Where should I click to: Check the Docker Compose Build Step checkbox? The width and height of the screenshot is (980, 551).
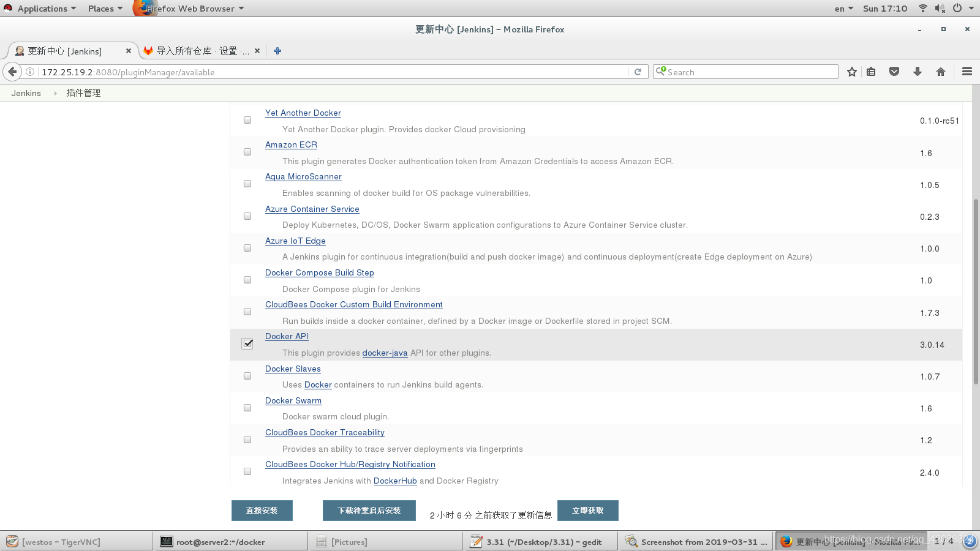click(x=247, y=280)
